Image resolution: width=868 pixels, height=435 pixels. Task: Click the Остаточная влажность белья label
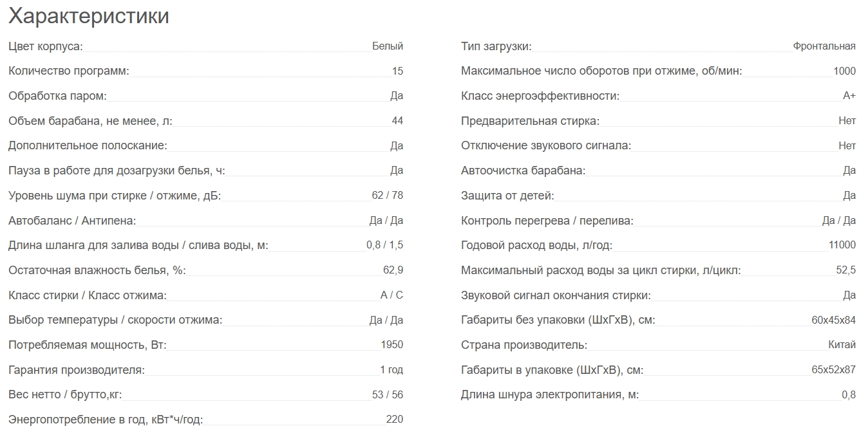pyautogui.click(x=97, y=270)
